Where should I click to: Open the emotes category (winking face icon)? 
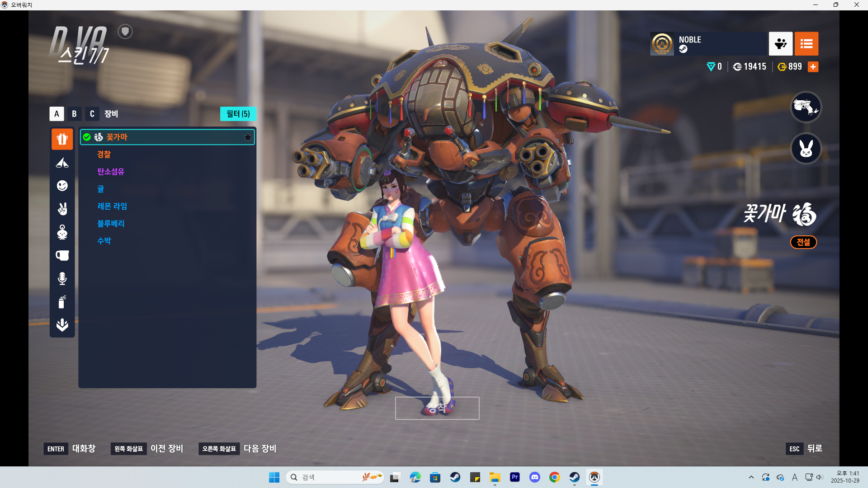click(x=62, y=186)
